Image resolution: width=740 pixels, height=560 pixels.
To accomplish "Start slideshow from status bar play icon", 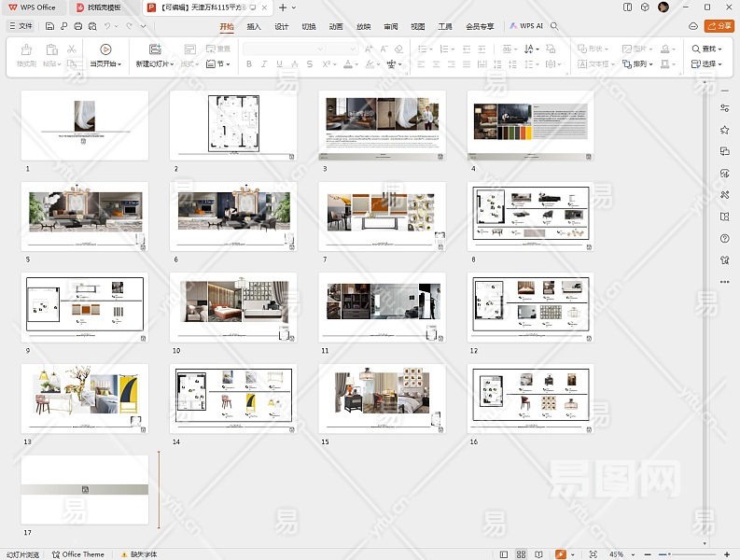I will [560, 554].
